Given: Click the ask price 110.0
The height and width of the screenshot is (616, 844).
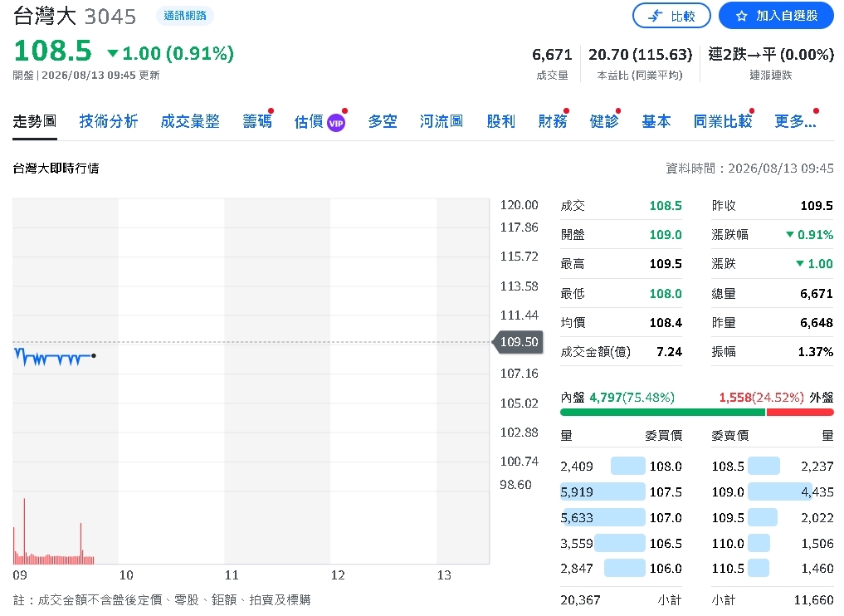Looking at the screenshot, I should [x=728, y=543].
